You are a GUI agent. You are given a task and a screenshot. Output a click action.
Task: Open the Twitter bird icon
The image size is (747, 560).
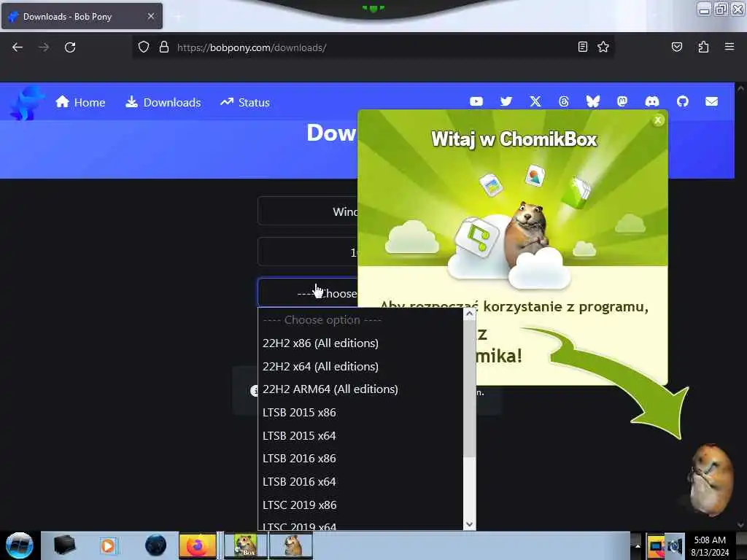(506, 101)
